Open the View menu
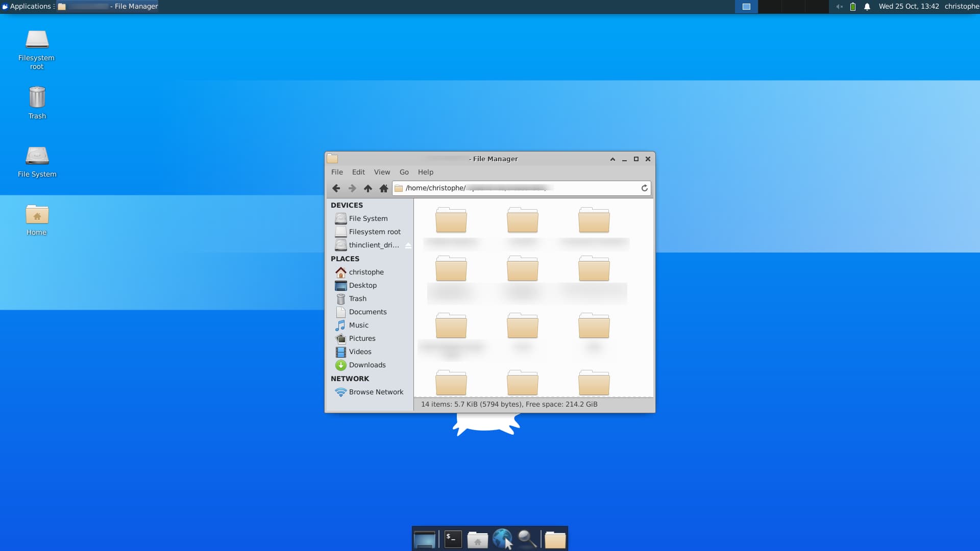Viewport: 980px width, 551px height. [382, 172]
